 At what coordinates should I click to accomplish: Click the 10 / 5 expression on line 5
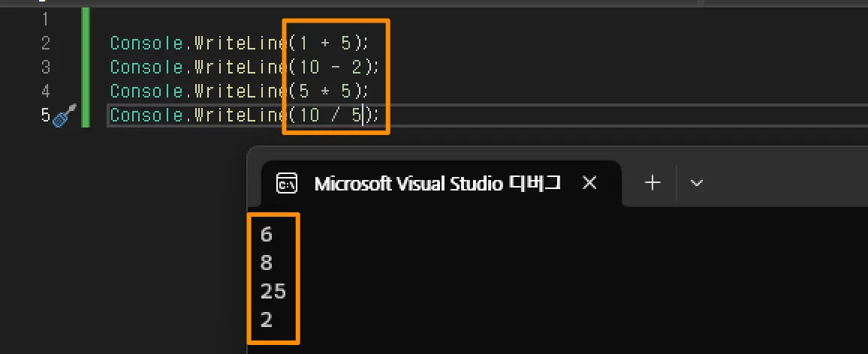tap(330, 115)
